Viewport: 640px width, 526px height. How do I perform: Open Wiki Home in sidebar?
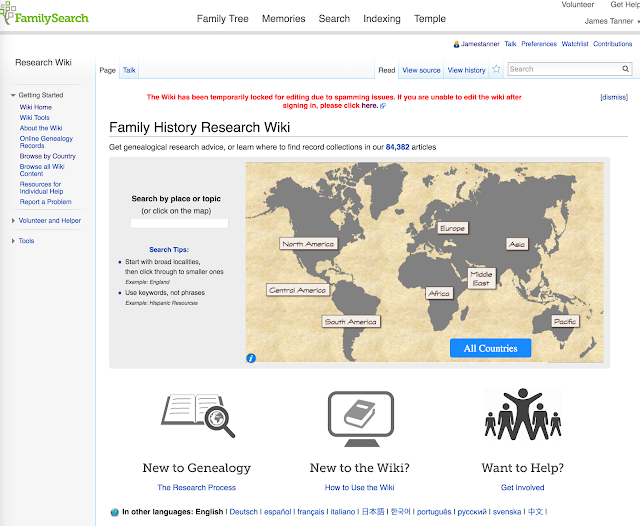tap(36, 107)
